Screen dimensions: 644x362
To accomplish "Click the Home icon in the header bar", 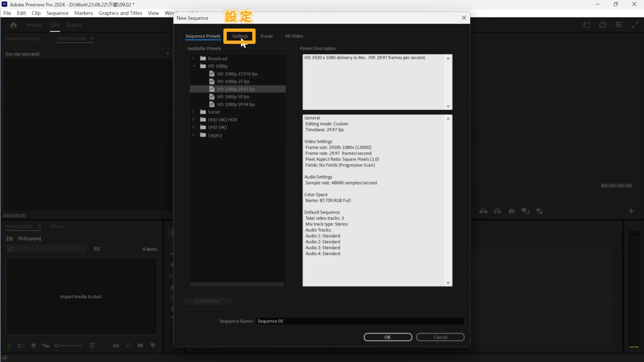I will (x=13, y=24).
